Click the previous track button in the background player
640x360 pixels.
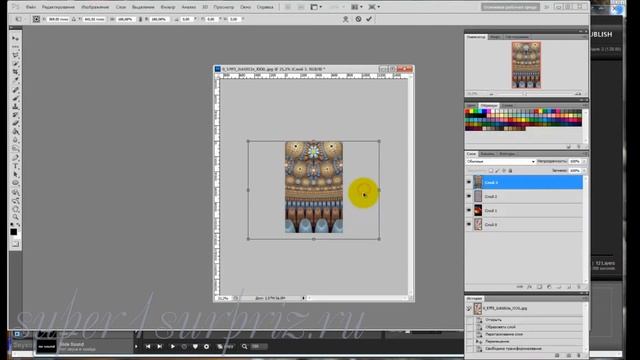[148, 347]
